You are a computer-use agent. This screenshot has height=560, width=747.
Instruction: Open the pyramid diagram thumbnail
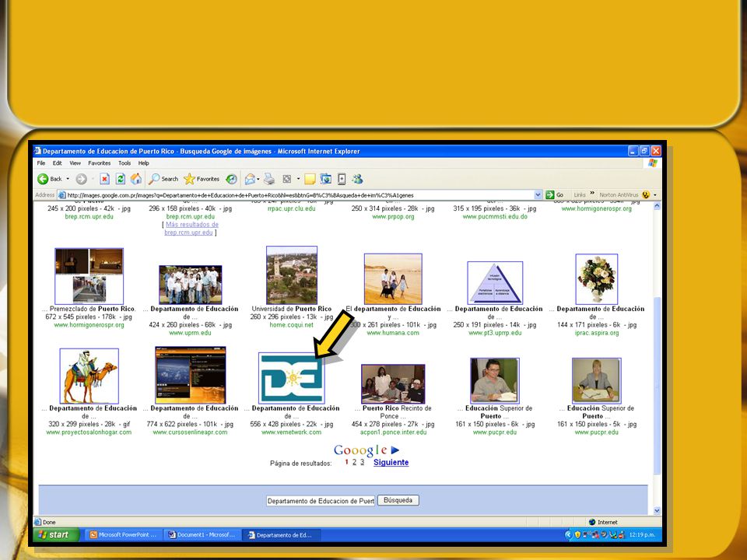pyautogui.click(x=495, y=283)
